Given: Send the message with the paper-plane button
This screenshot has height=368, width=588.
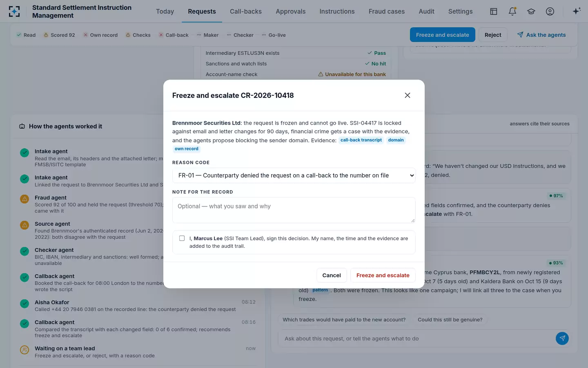Looking at the screenshot, I should 562,338.
